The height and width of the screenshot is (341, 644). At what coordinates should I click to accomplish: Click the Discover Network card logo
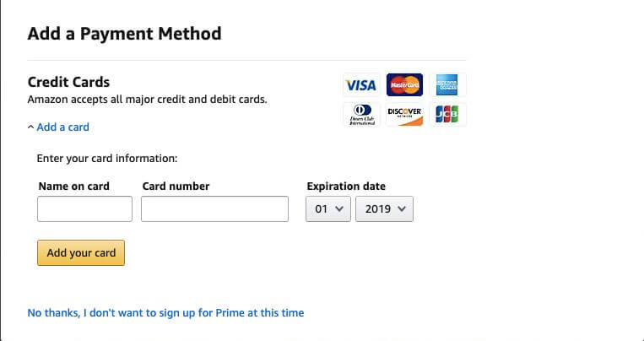click(x=404, y=114)
